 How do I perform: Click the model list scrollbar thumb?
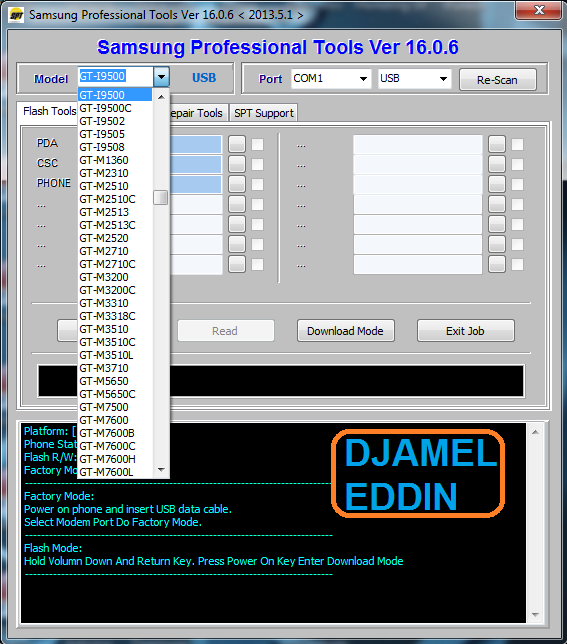[x=161, y=197]
